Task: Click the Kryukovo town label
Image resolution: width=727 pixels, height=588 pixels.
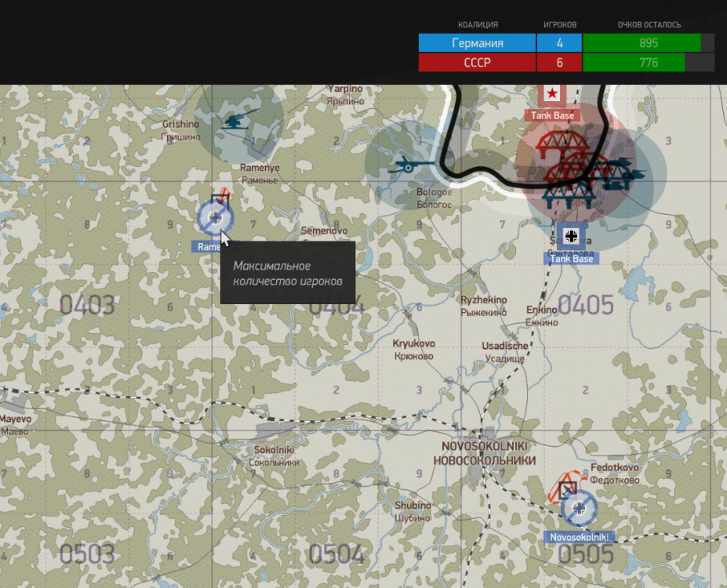Action: 413,350
